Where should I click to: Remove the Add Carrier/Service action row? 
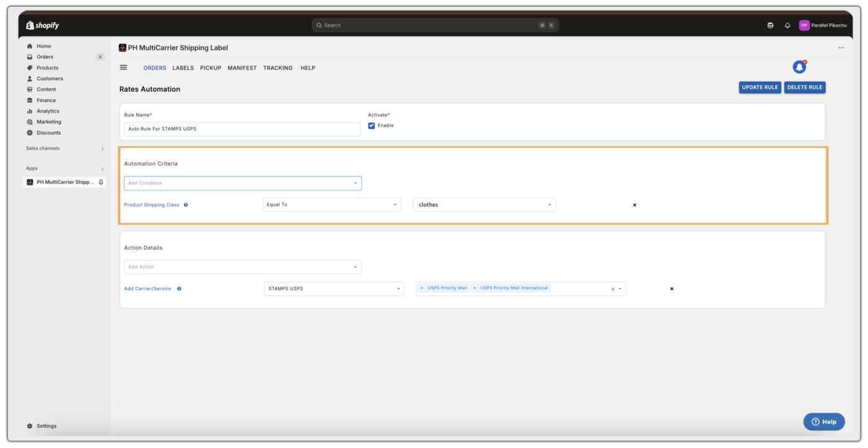point(671,289)
